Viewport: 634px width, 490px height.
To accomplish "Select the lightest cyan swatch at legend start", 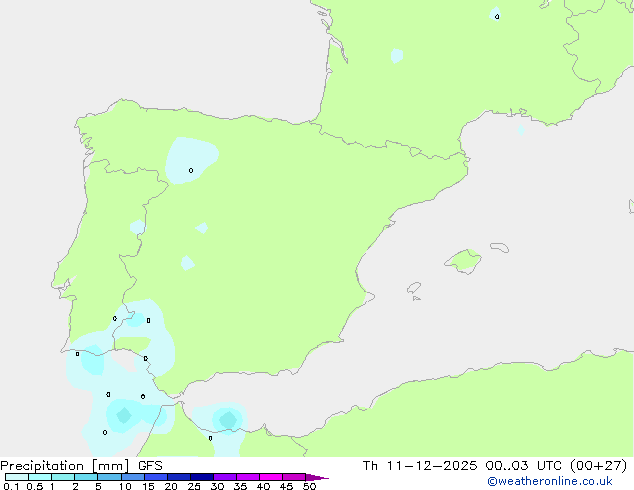I will (x=16, y=478).
